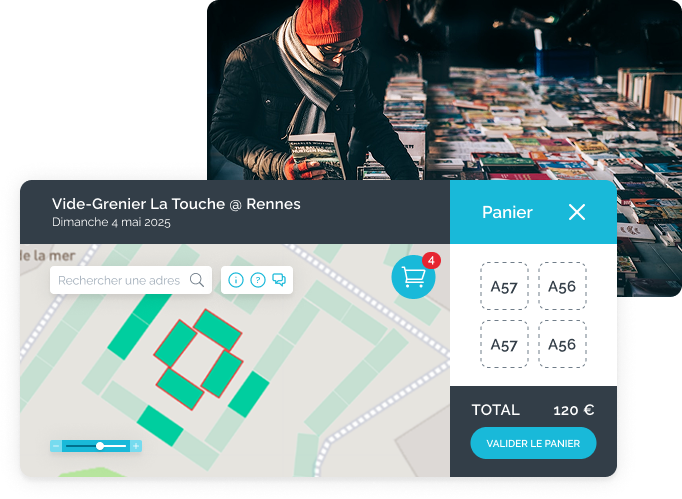Click the bottom red-outlined selected stand
The height and width of the screenshot is (499, 682).
point(180,389)
